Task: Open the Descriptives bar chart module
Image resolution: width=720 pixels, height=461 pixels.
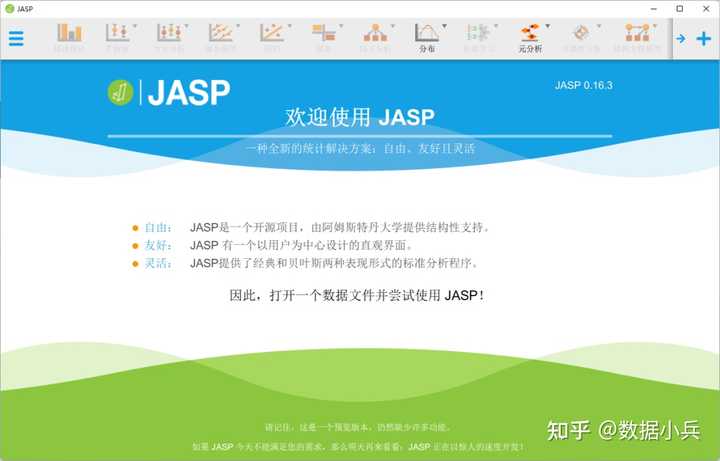Action: pyautogui.click(x=69, y=38)
